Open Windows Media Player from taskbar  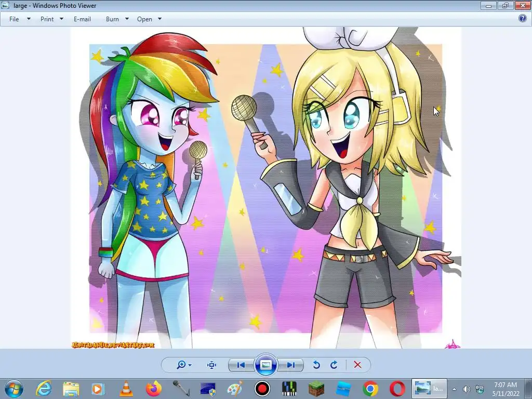pos(98,389)
